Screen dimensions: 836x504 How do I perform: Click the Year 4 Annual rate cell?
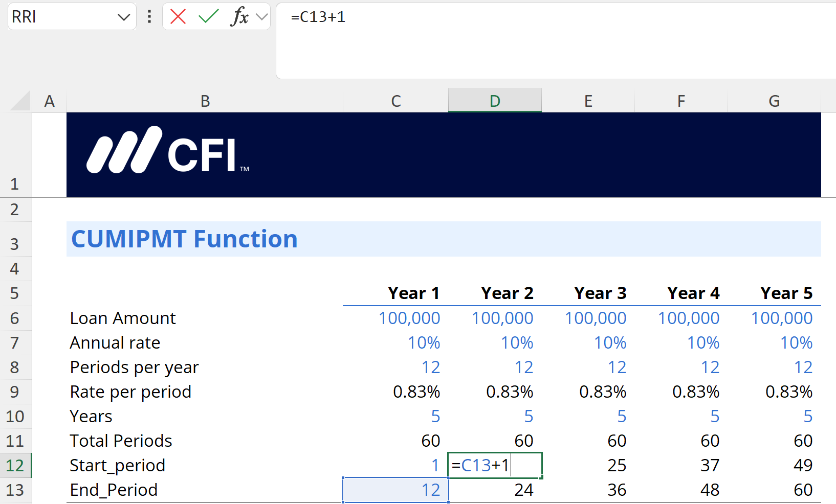coord(681,342)
